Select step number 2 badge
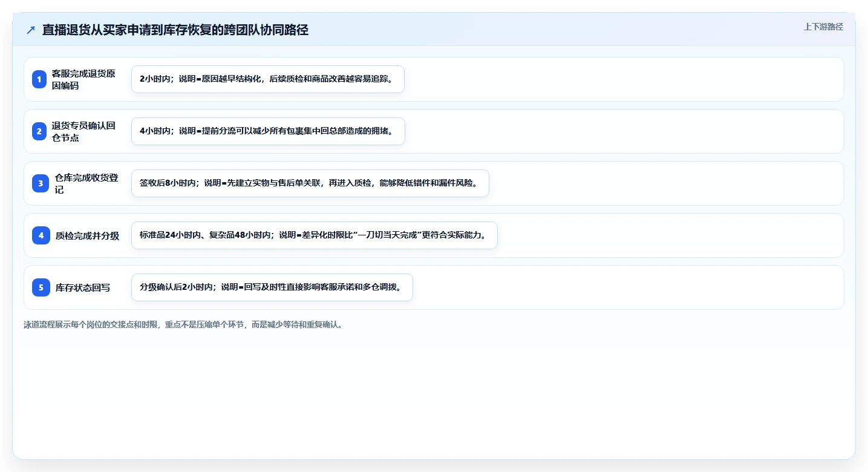This screenshot has width=868, height=472. coord(39,131)
